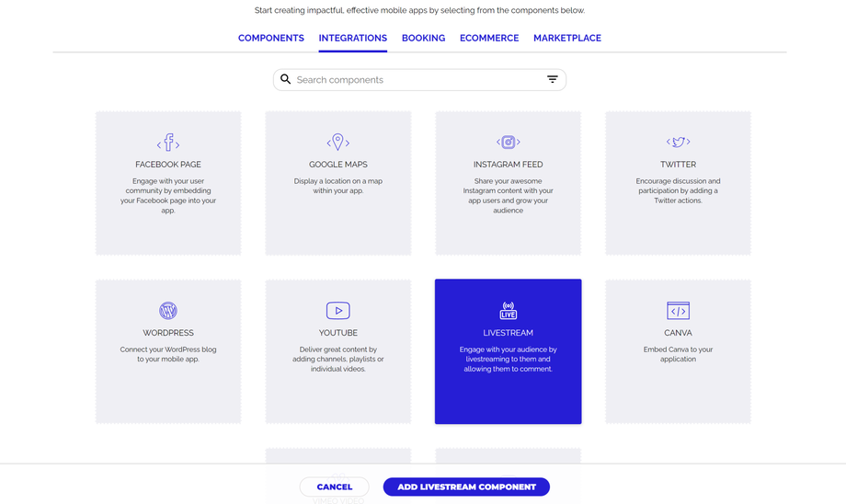846x504 pixels.
Task: Click the Twitter bird icon
Action: pyautogui.click(x=679, y=142)
